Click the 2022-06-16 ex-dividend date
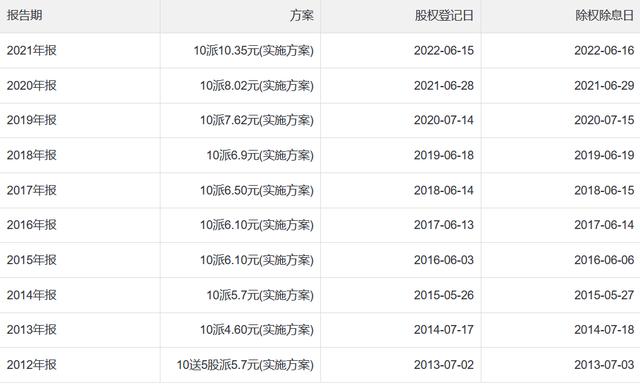The image size is (640, 384). pyautogui.click(x=604, y=51)
